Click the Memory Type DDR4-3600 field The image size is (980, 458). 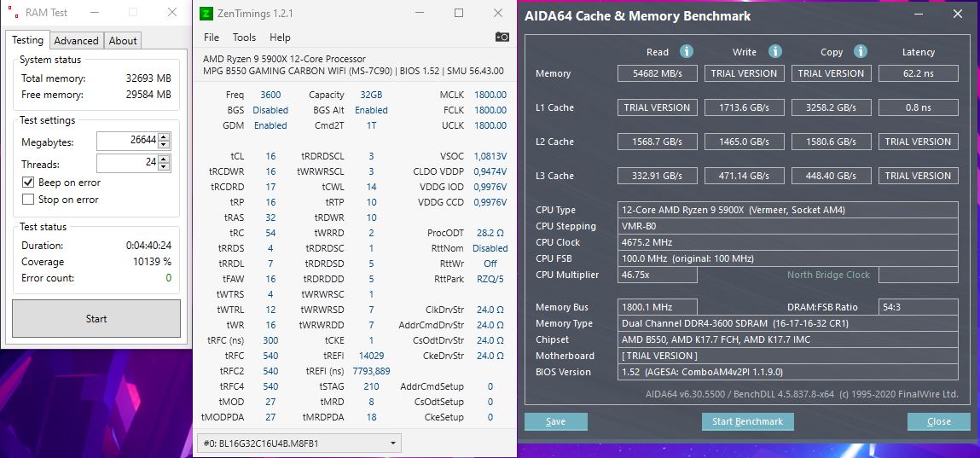[x=787, y=323]
